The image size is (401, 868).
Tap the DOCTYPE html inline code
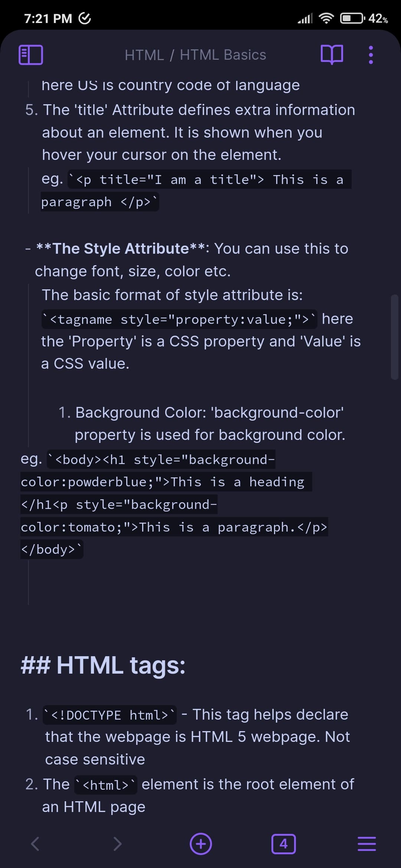110,715
